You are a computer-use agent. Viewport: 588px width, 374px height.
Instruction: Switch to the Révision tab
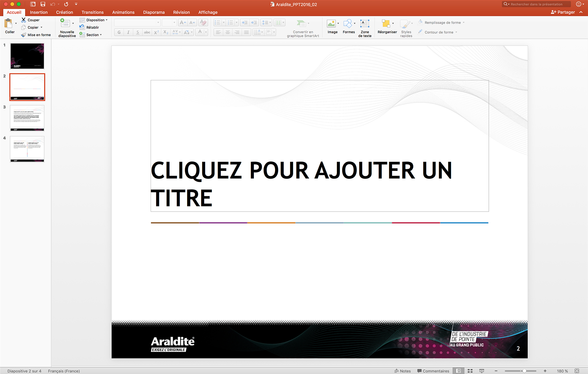click(181, 12)
